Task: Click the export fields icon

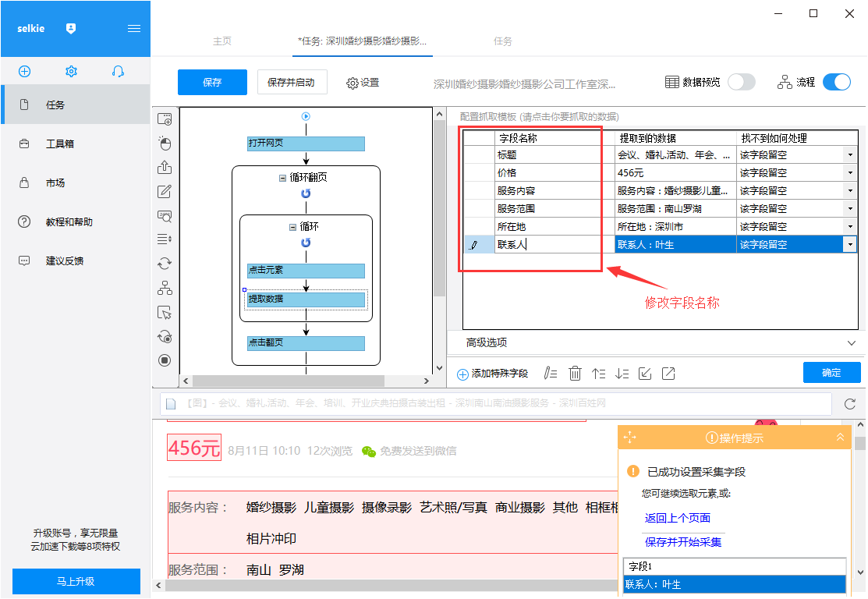Action: click(x=668, y=374)
